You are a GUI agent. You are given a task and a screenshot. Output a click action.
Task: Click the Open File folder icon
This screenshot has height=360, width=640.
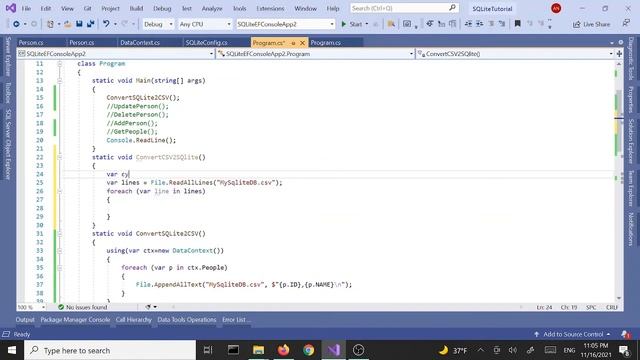pos(68,24)
